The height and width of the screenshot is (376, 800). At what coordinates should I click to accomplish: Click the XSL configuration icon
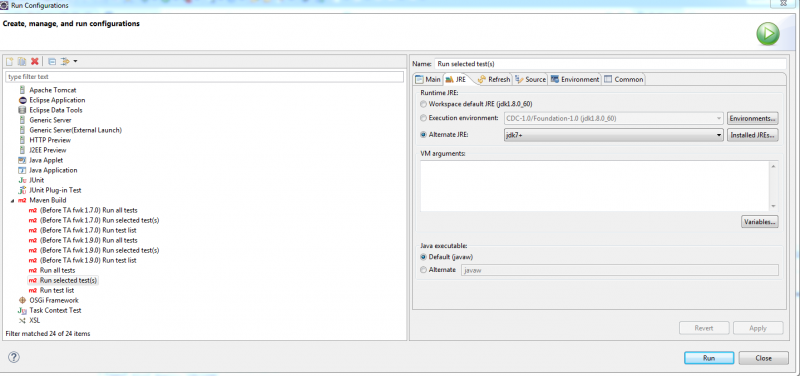(22, 320)
